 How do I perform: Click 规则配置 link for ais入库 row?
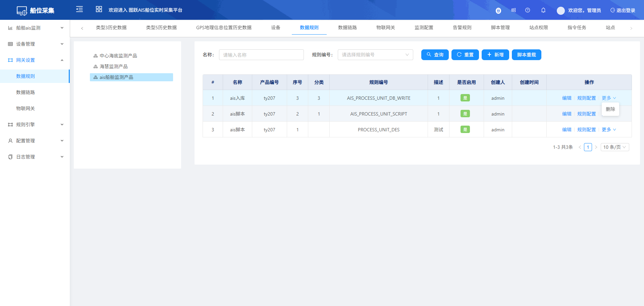pos(586,98)
